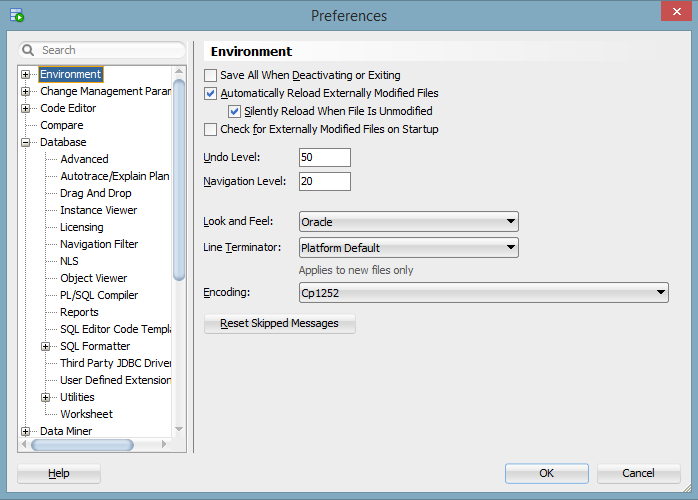
Task: Open the Encoding dropdown
Action: [x=660, y=293]
